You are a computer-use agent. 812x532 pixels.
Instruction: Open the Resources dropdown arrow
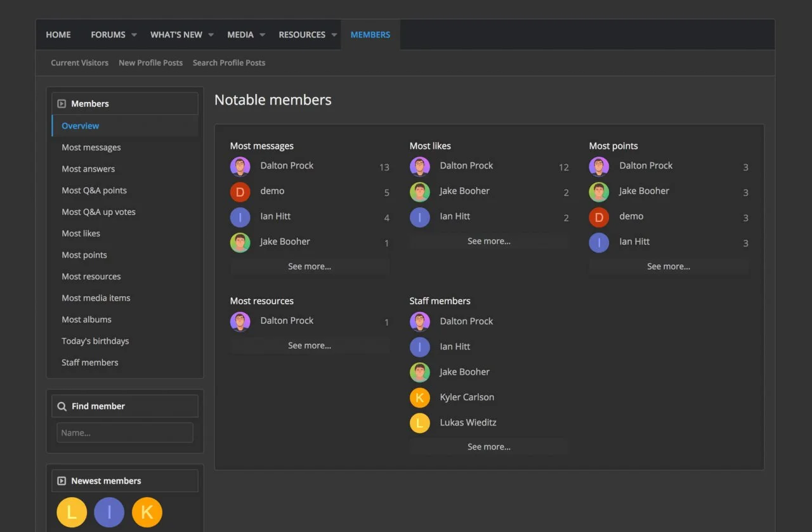(x=334, y=35)
